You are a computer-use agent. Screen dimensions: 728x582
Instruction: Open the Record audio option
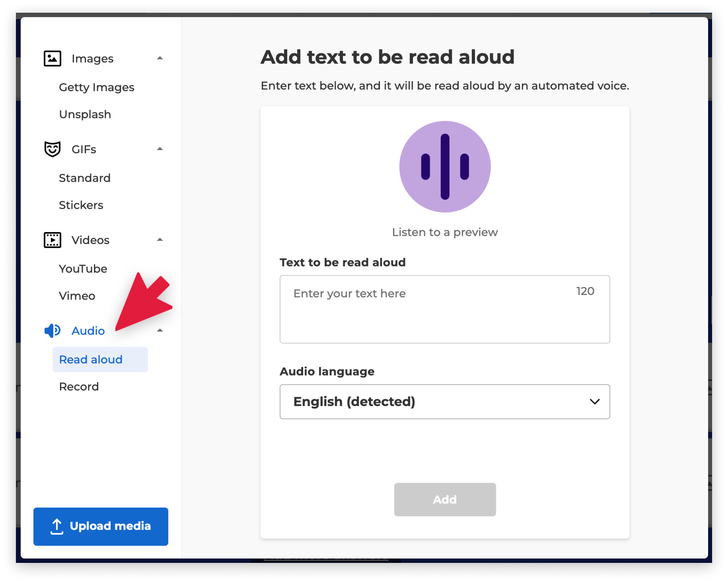pos(79,387)
